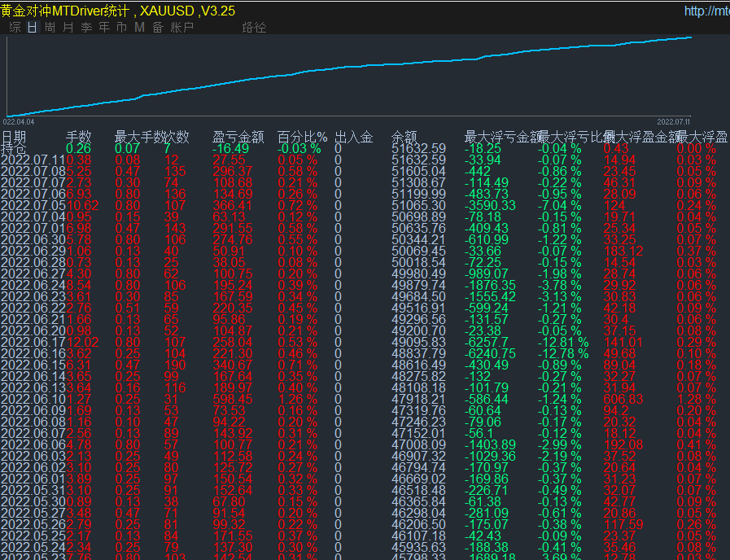The image size is (730, 560).
Task: Click the -989.07 floating loss on 2022.06.27
Action: (487, 274)
